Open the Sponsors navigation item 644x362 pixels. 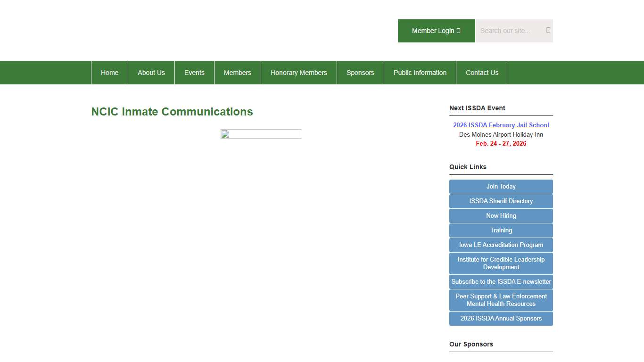[x=360, y=73]
